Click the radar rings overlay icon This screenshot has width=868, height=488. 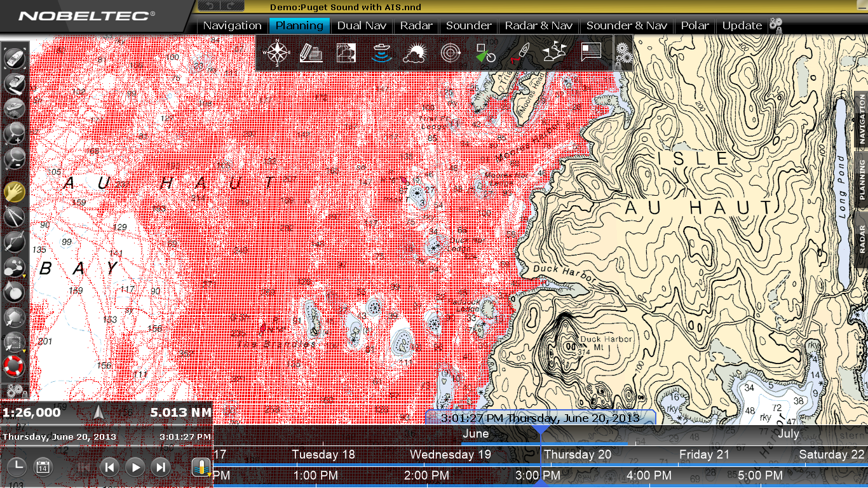(451, 53)
